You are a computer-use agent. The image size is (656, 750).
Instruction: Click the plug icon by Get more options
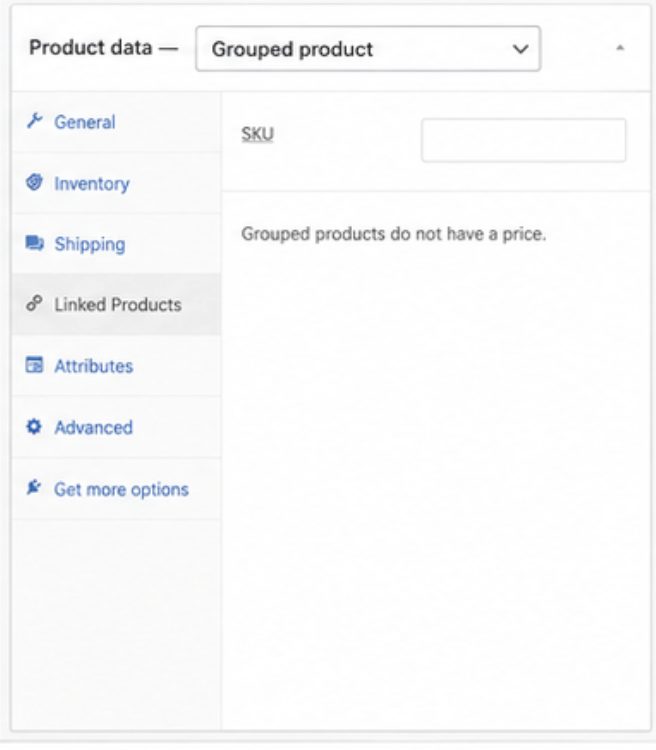(34, 487)
